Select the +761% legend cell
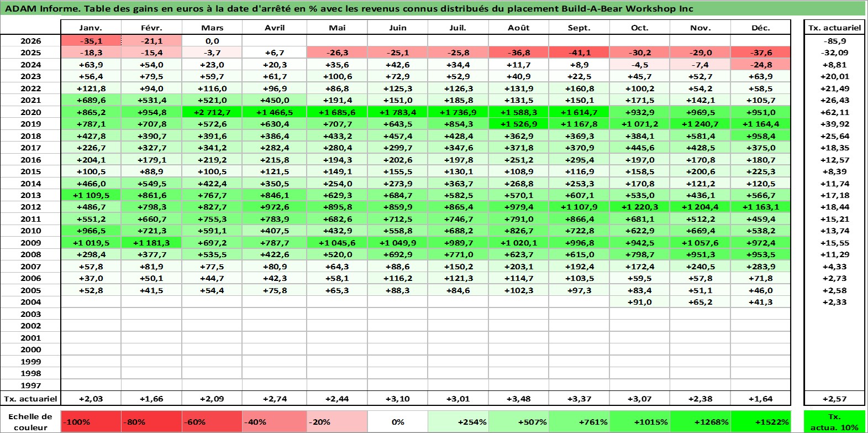The width and height of the screenshot is (868, 433). (579, 421)
